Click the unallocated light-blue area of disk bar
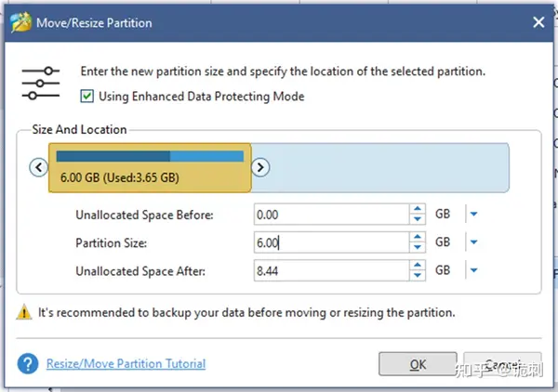 [380, 168]
